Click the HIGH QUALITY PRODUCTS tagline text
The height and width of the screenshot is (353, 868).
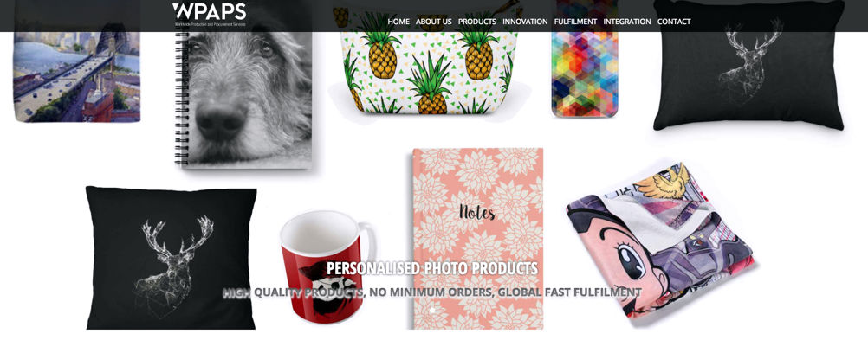431,292
